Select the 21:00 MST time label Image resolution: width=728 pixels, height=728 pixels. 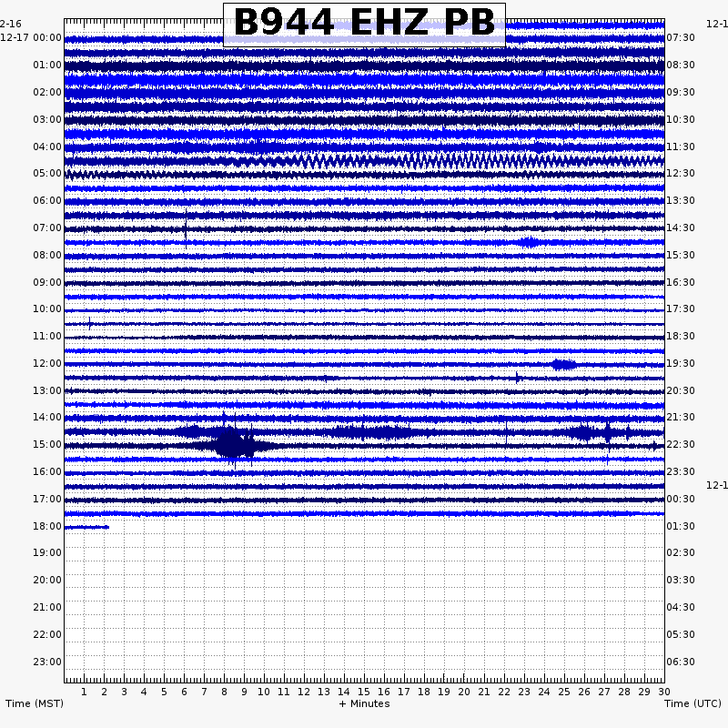coord(47,607)
